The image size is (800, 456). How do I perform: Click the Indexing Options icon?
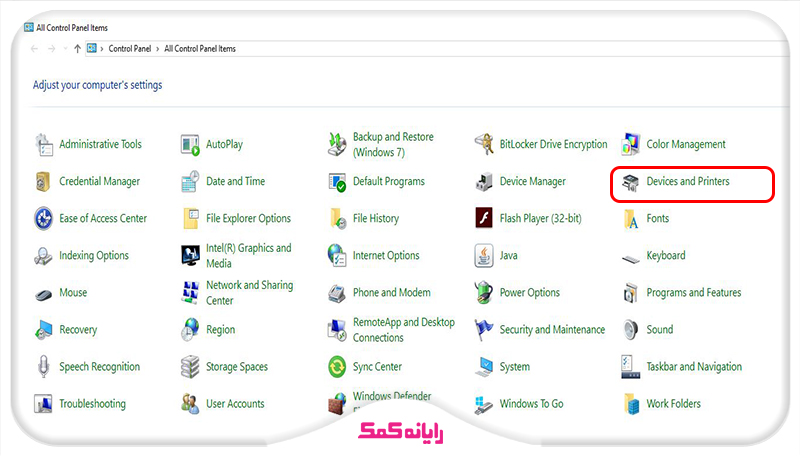click(x=44, y=256)
